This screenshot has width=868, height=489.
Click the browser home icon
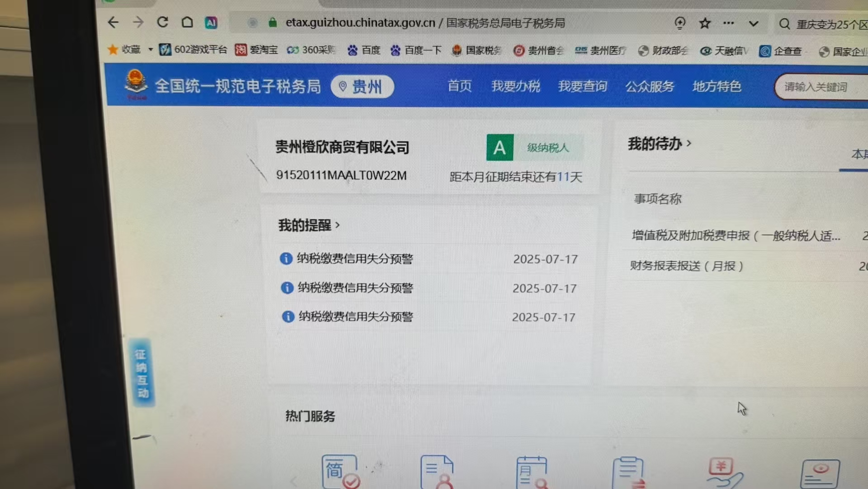click(x=187, y=22)
